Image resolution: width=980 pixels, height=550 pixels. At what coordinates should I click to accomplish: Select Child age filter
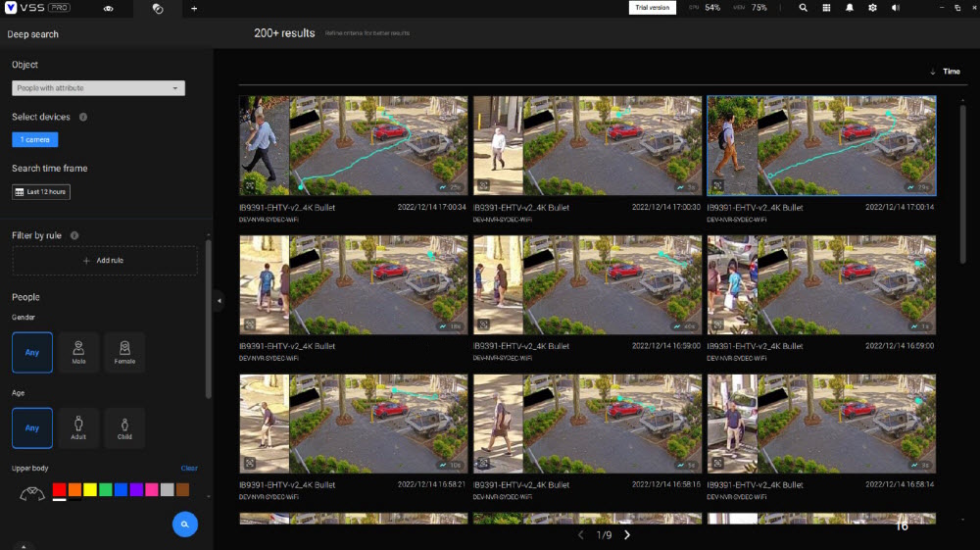[x=124, y=427]
